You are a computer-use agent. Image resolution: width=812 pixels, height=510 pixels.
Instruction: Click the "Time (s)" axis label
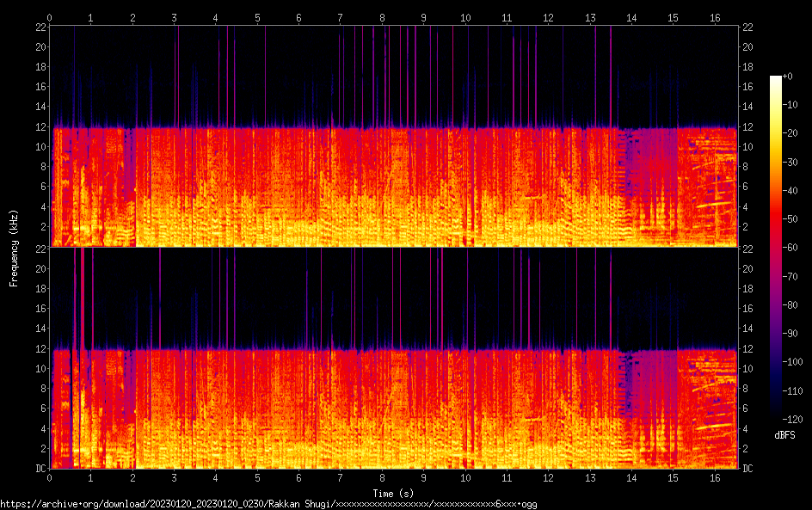click(392, 493)
